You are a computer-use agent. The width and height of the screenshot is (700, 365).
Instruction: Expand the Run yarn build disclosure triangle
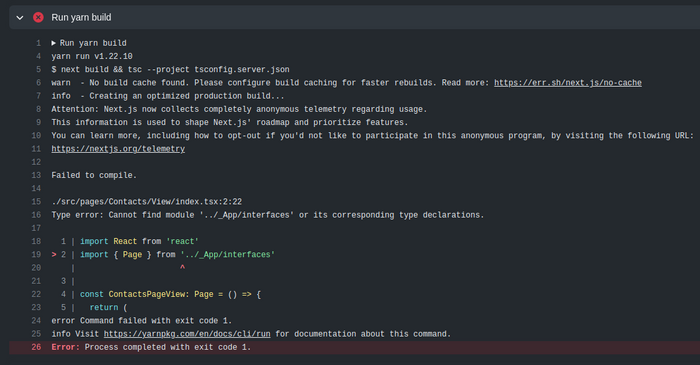point(54,43)
